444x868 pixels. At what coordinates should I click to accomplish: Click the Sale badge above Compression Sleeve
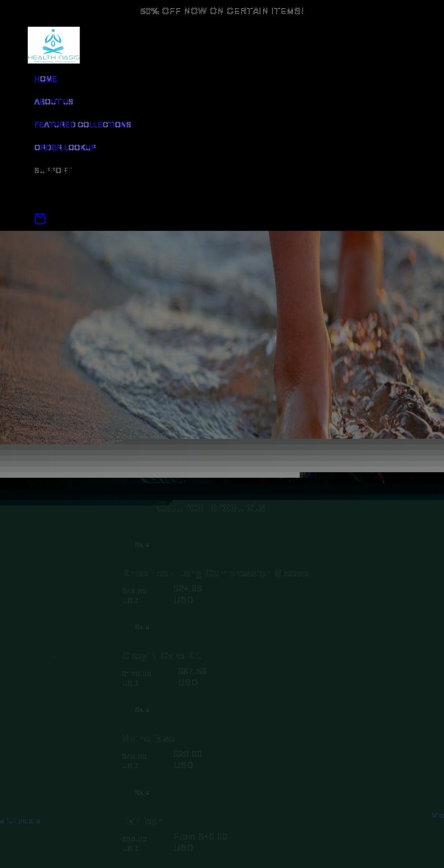(x=142, y=544)
